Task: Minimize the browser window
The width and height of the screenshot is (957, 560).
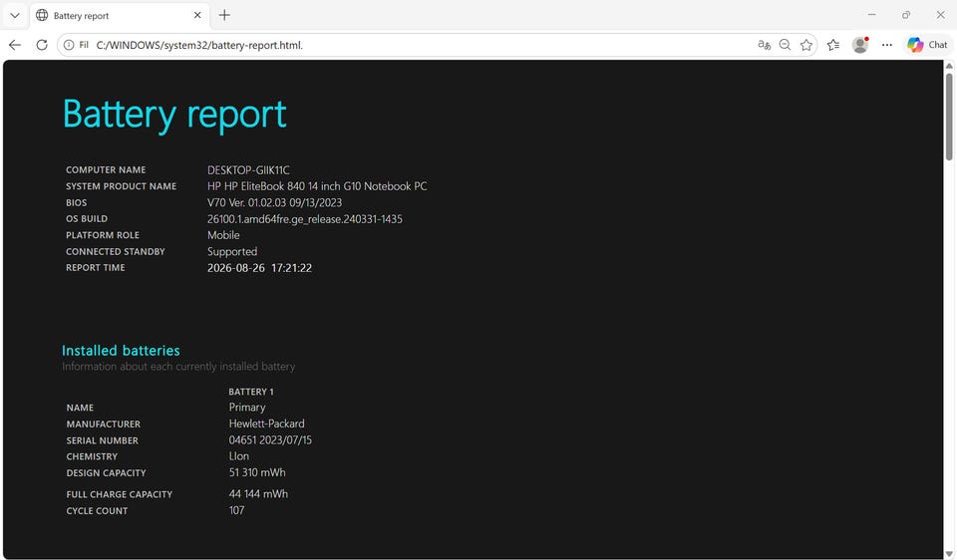Action: [x=871, y=15]
